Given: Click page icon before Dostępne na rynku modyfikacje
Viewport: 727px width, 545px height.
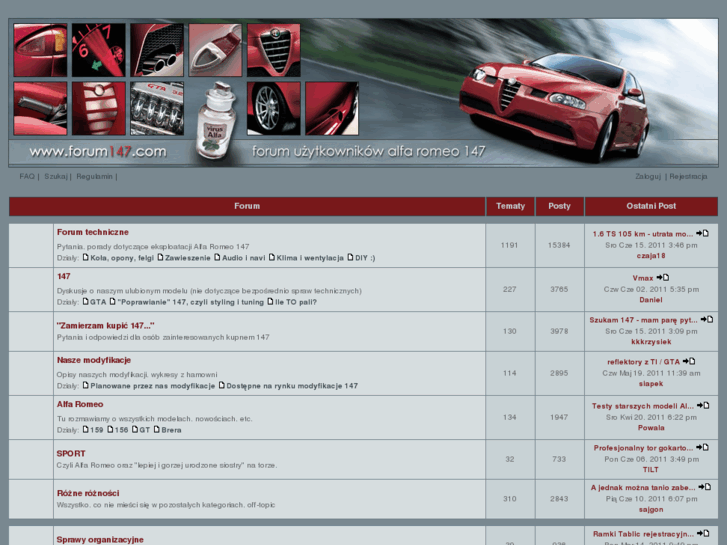Looking at the screenshot, I should coord(221,385).
